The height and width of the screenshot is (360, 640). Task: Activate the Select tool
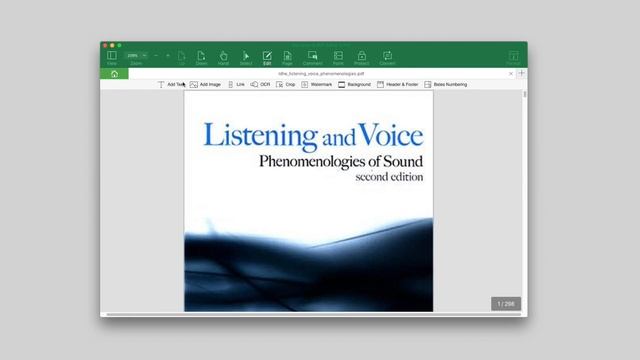(246, 58)
